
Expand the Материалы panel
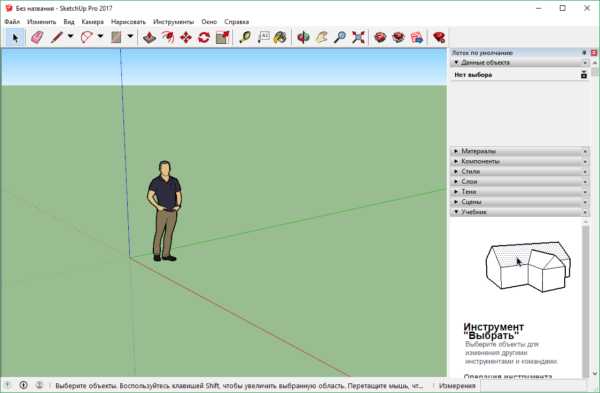520,151
